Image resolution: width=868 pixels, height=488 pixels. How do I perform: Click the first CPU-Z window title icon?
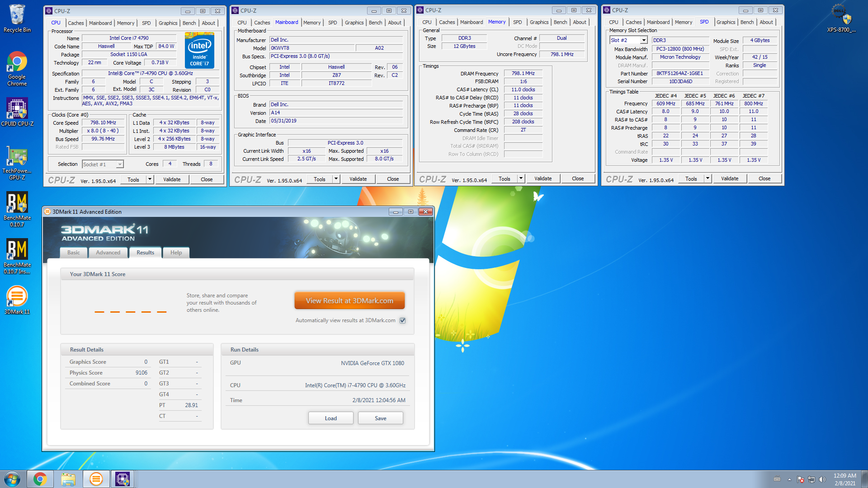[49, 11]
